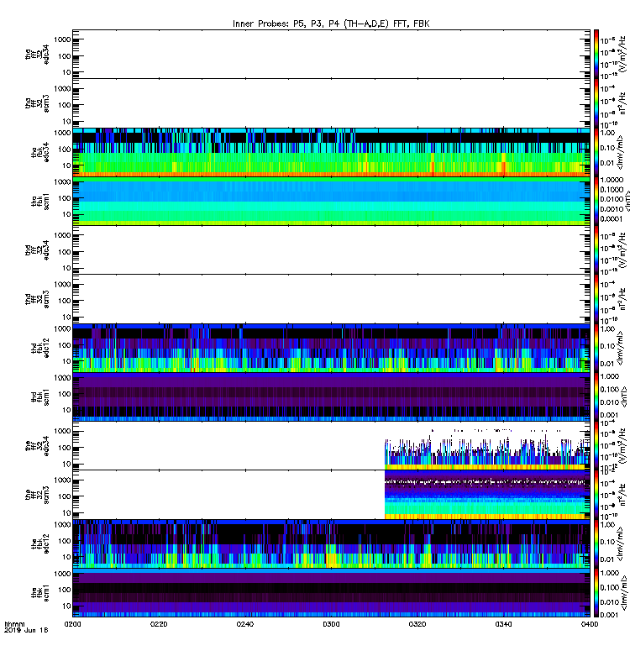Click the thd fbk edc12 spectrogram panel
This screenshot has height=672, width=630.
click(x=331, y=348)
